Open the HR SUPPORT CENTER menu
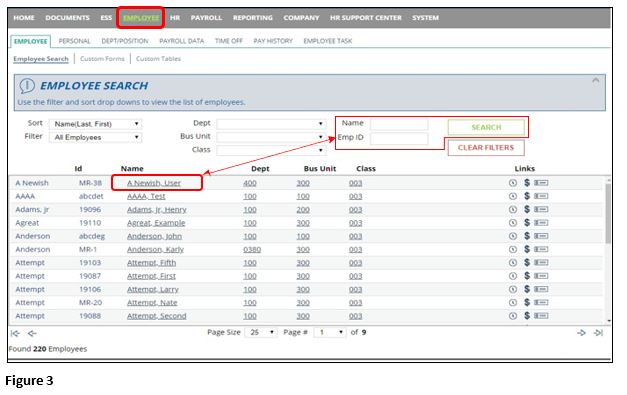This screenshot has width=627, height=395. pyautogui.click(x=365, y=18)
